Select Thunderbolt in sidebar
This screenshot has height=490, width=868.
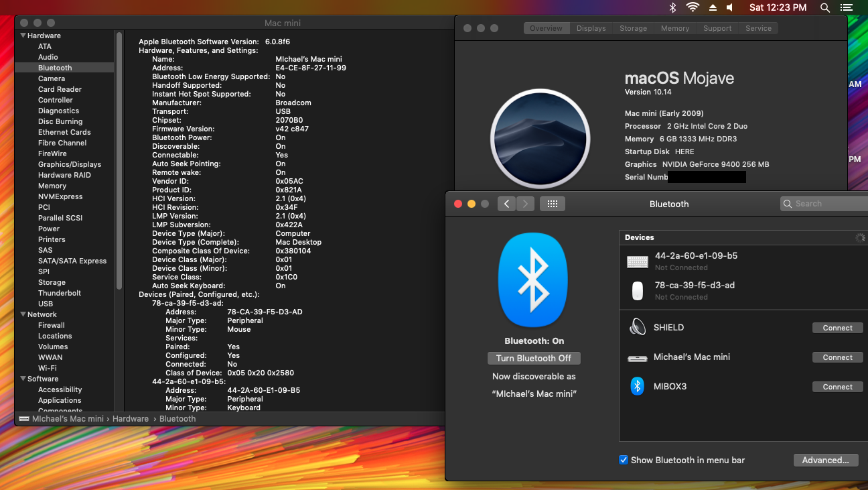coord(60,293)
